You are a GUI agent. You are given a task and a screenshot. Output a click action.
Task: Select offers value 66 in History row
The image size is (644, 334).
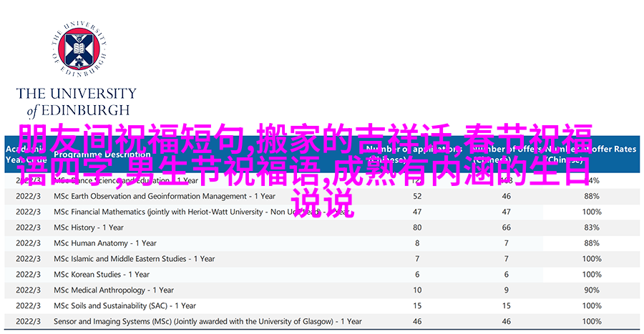click(x=507, y=227)
